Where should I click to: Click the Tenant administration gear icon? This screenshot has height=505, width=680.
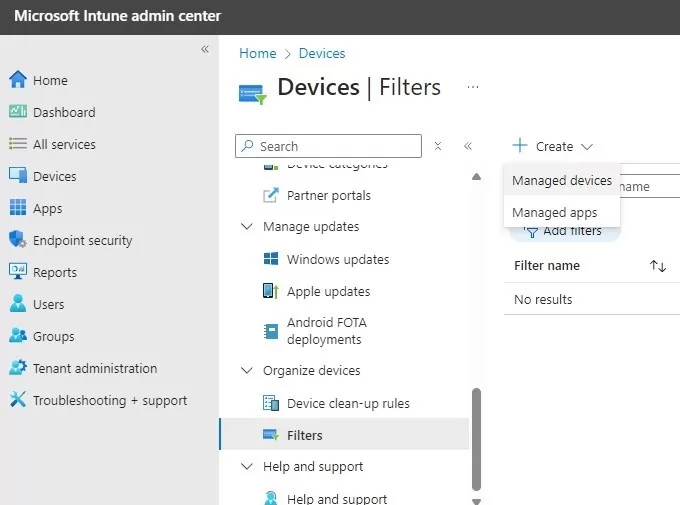(18, 367)
